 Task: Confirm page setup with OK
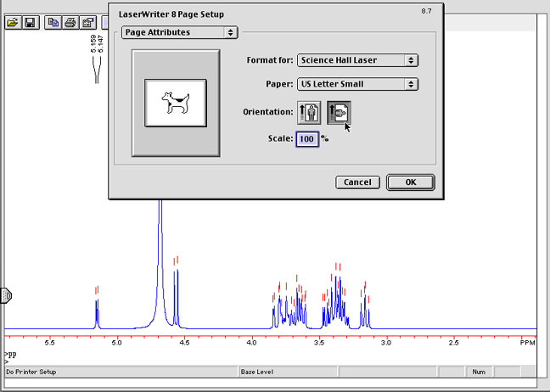click(x=410, y=182)
